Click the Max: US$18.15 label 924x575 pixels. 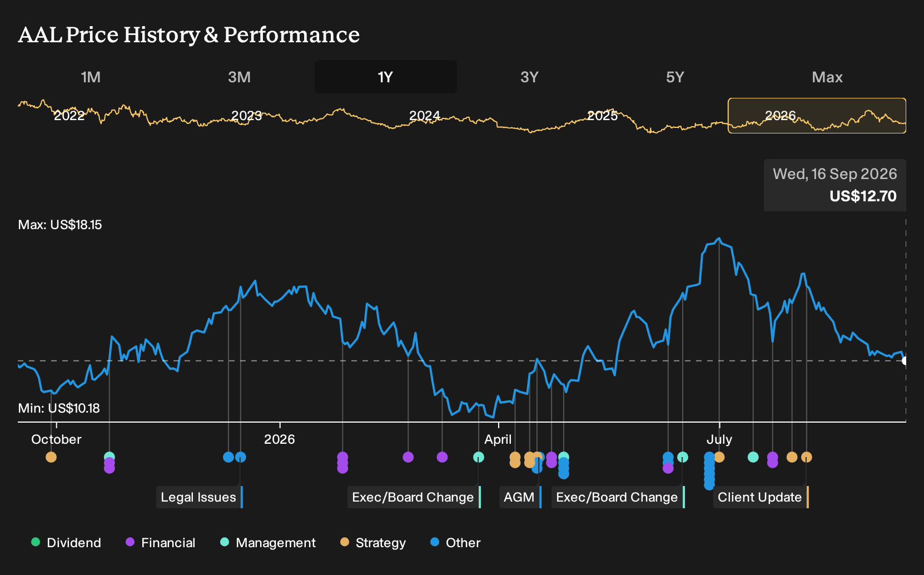point(60,225)
